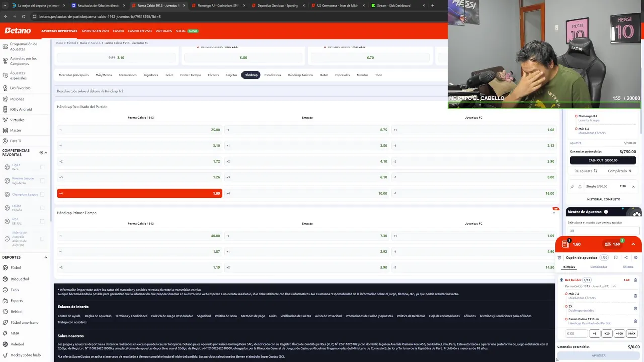Select Combinadas bet slip tab

coord(599,267)
